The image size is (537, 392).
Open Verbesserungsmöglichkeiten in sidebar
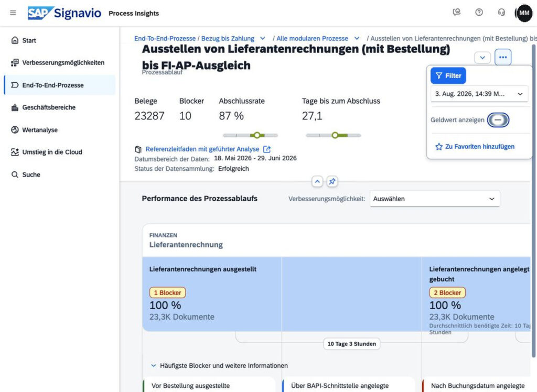60,63
